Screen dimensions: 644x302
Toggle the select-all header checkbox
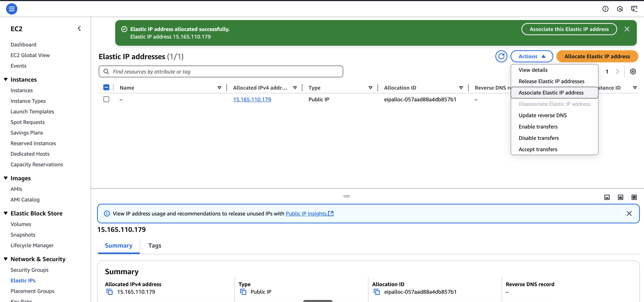coord(106,88)
